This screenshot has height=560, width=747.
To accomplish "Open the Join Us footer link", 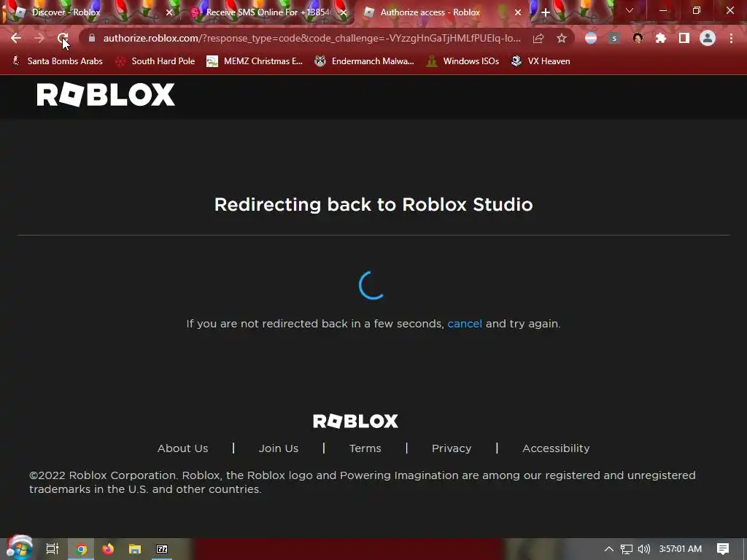I will 278,448.
